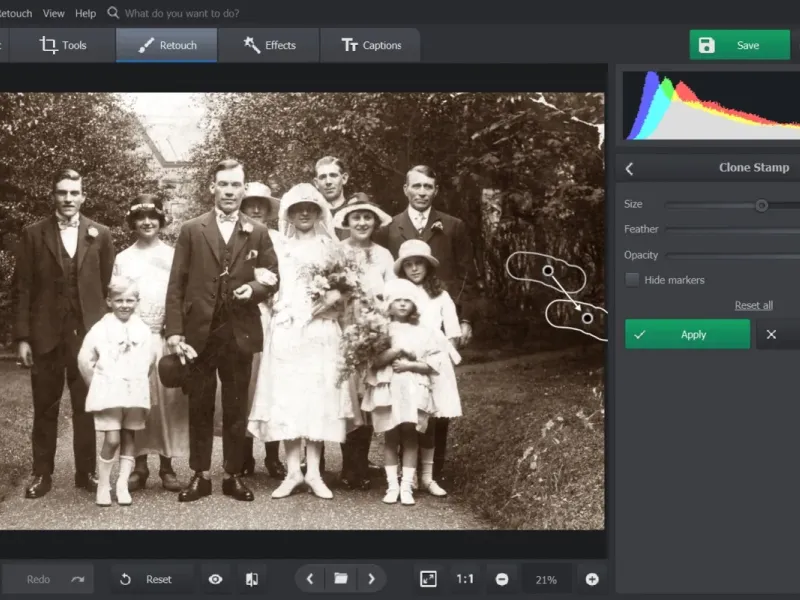Enable the Hide markers checkbox
Viewport: 800px width, 600px height.
coord(632,280)
